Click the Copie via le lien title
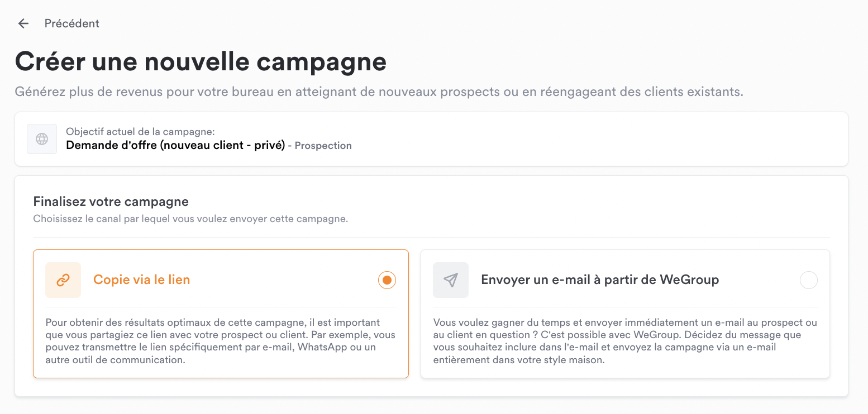 (142, 280)
